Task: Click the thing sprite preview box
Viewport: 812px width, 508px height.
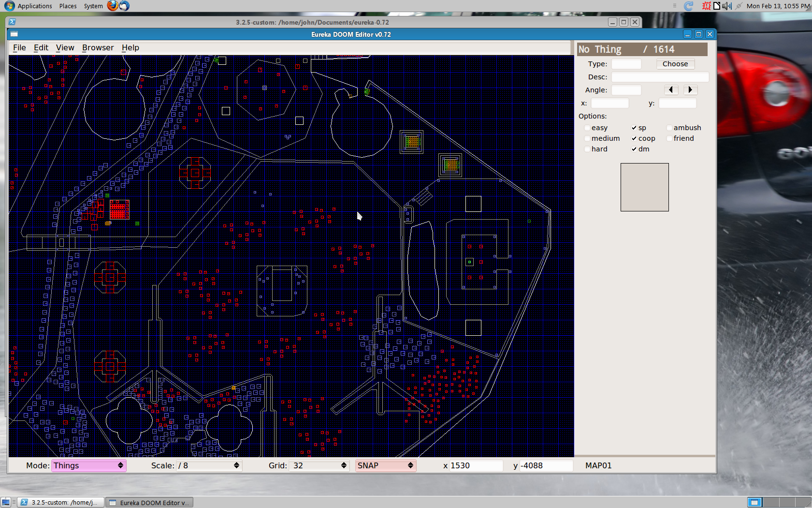Action: click(645, 187)
